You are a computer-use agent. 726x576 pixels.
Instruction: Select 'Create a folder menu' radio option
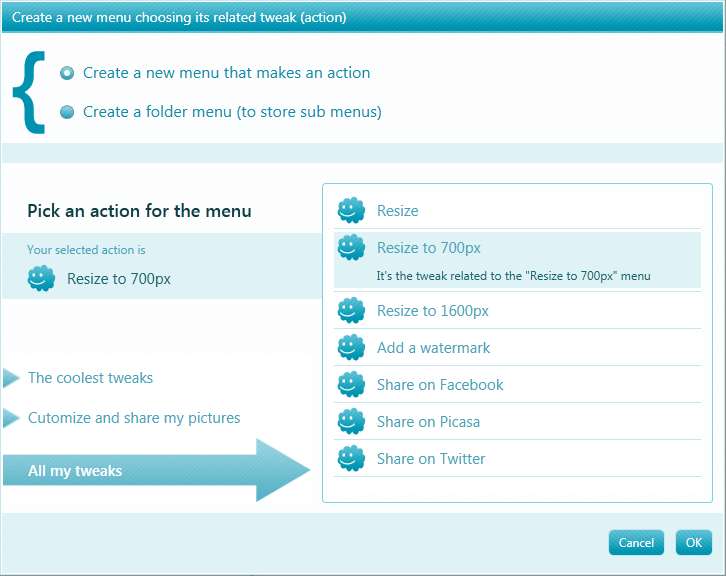67,112
